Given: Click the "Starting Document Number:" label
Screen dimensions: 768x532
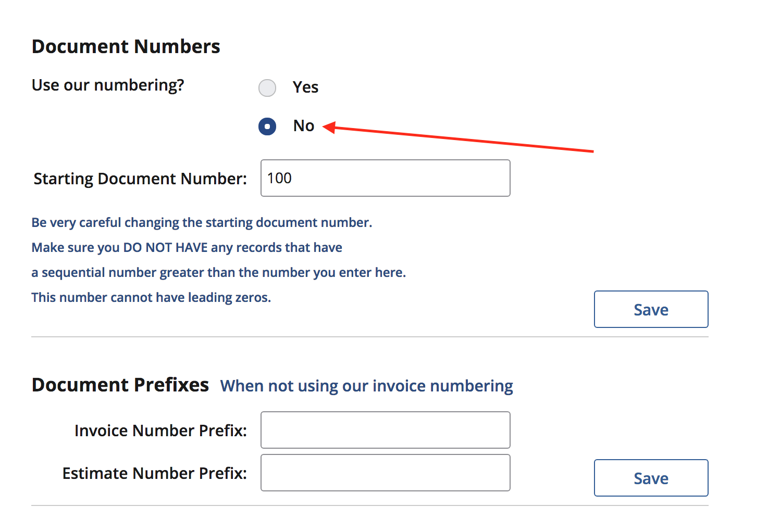Looking at the screenshot, I should point(140,179).
